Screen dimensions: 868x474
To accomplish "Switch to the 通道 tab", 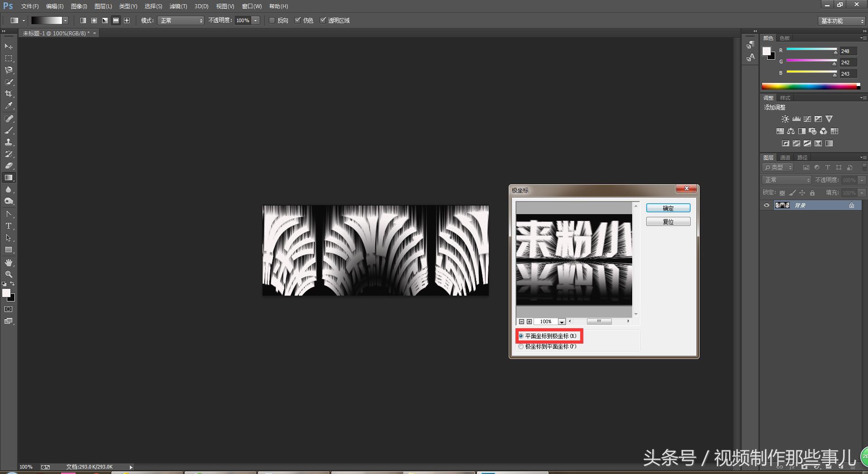I will pyautogui.click(x=785, y=158).
